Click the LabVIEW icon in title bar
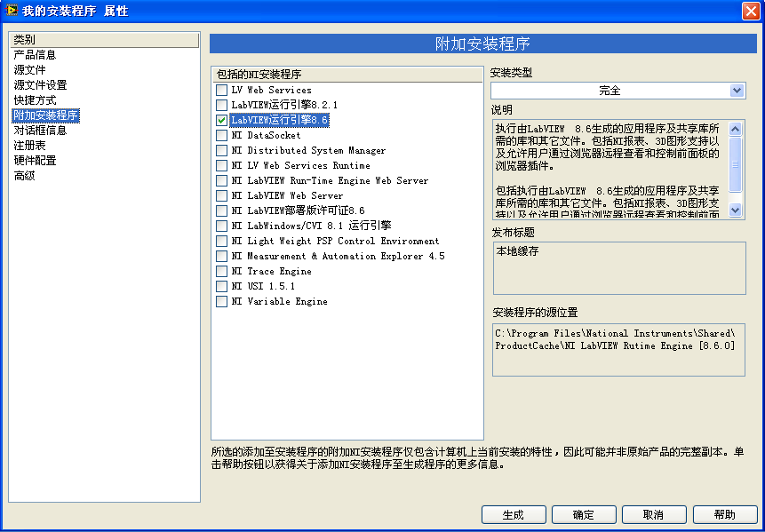The height and width of the screenshot is (532, 765). (11, 11)
